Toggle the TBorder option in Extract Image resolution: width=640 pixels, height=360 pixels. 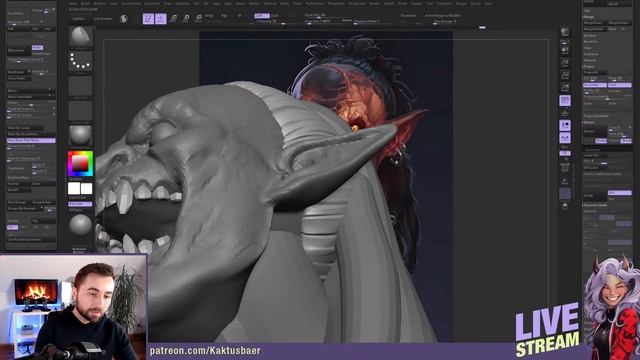pyautogui.click(x=626, y=141)
